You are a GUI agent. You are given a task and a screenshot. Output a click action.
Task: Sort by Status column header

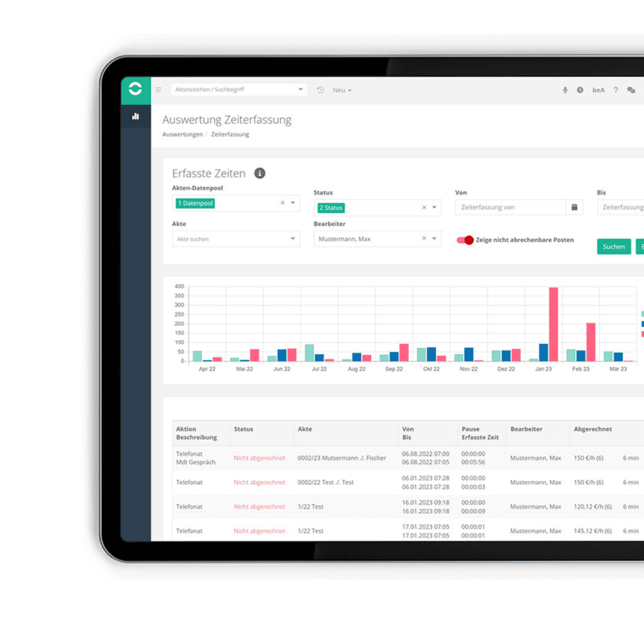pos(262,433)
